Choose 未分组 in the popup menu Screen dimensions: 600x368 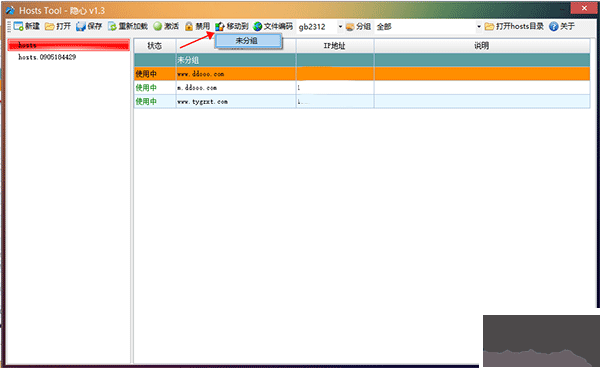click(x=249, y=41)
